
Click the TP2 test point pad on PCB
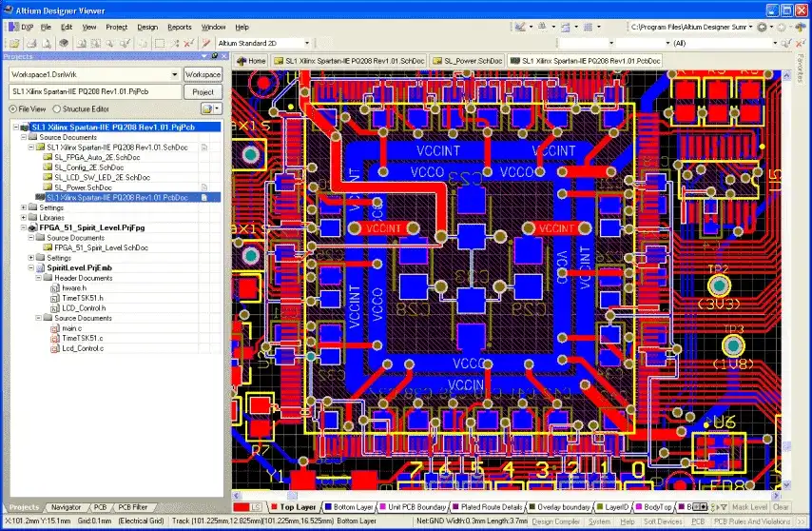click(719, 285)
